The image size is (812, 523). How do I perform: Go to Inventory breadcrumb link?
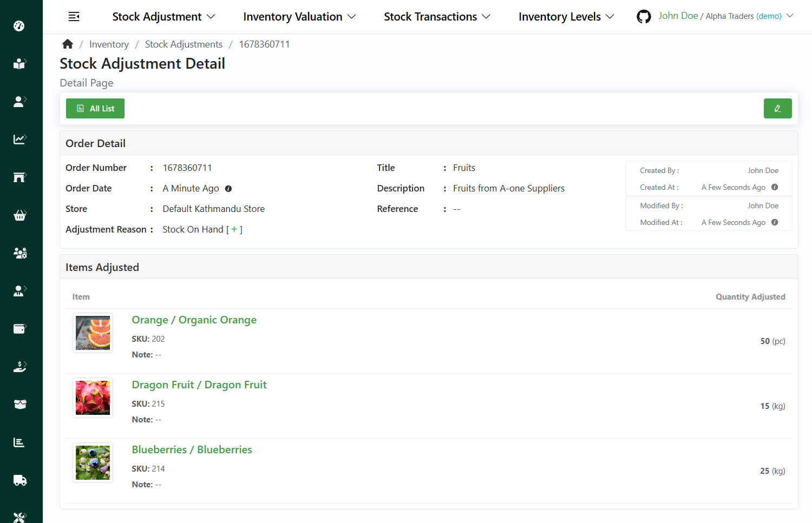coord(109,44)
